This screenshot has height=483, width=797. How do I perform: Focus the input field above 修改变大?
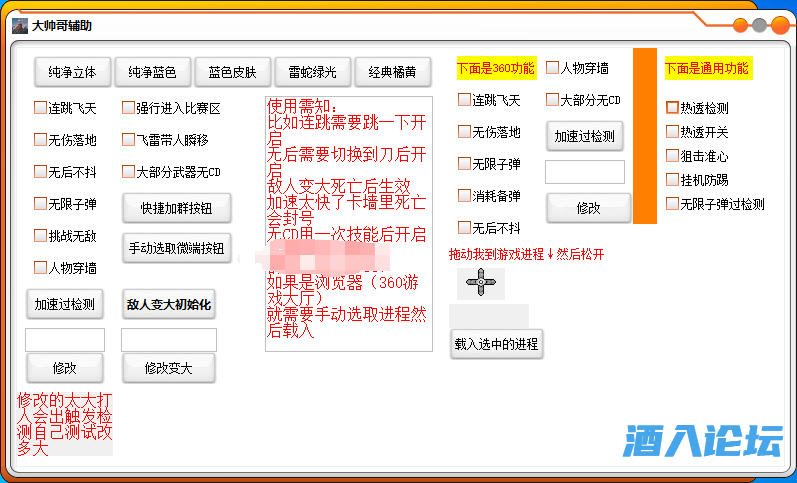pos(169,340)
